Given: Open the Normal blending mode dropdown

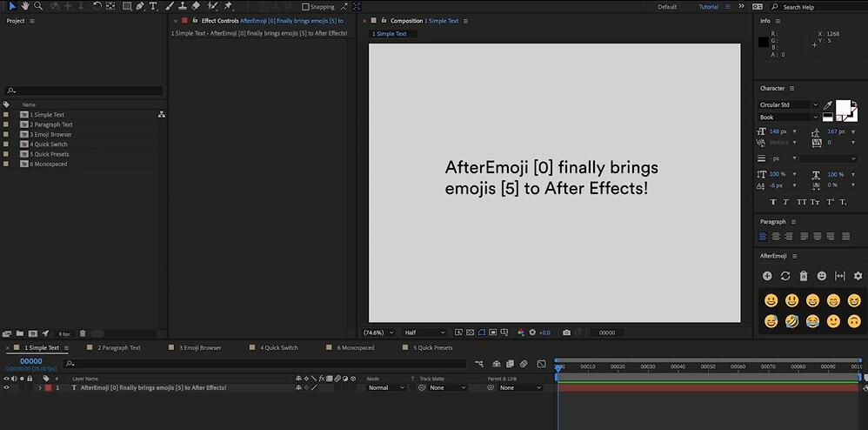Looking at the screenshot, I should [x=386, y=388].
